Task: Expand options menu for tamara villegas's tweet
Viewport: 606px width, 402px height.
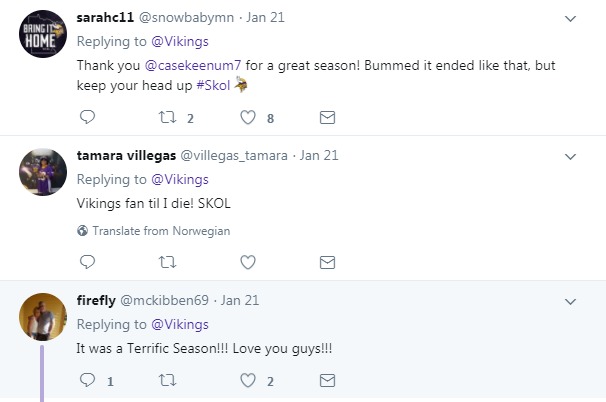Action: [x=571, y=156]
